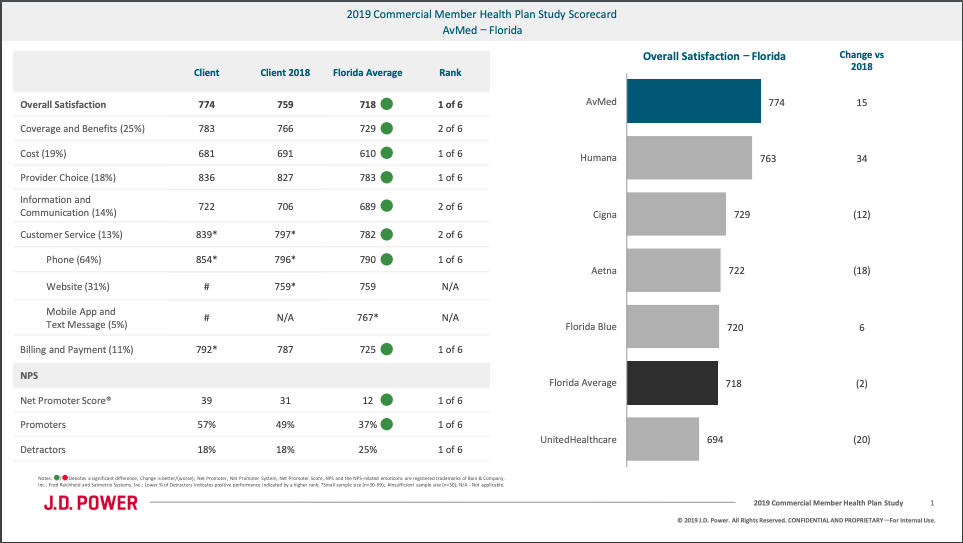This screenshot has width=963, height=543.
Task: Click Mobile App and Text Message (5%) label
Action: click(87, 318)
